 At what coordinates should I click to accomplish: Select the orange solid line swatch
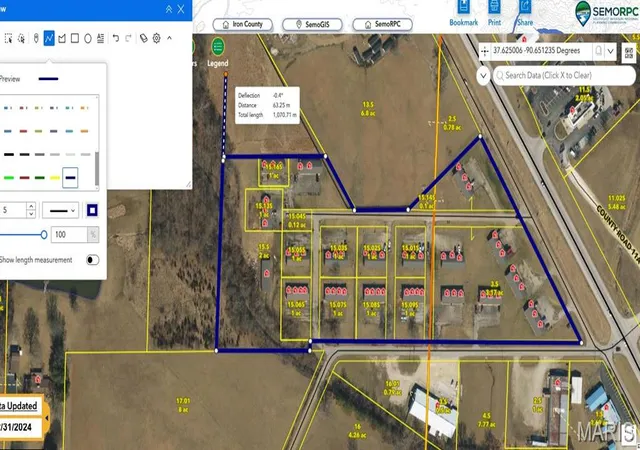(x=84, y=131)
